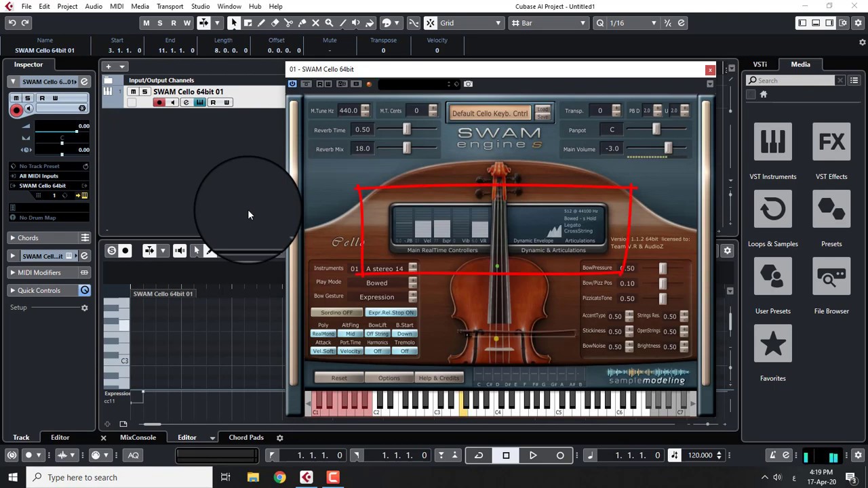Viewport: 868px width, 488px height.
Task: Open Help & Credits in SWAM plugin
Action: coord(439,378)
